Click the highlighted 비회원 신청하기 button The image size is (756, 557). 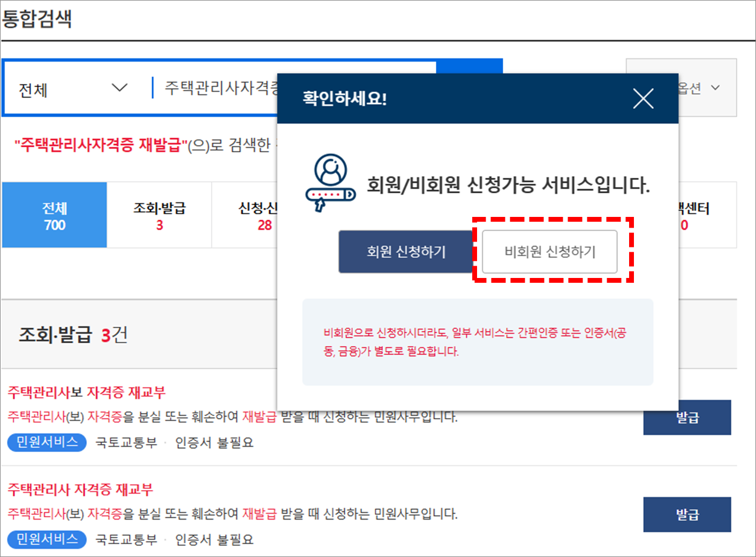[550, 252]
